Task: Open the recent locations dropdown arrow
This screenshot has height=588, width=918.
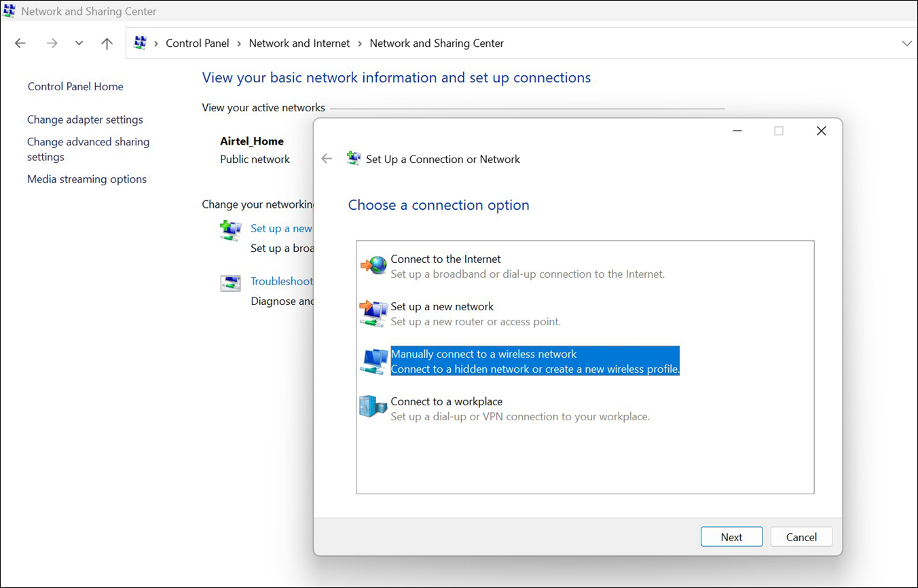Action: point(79,43)
